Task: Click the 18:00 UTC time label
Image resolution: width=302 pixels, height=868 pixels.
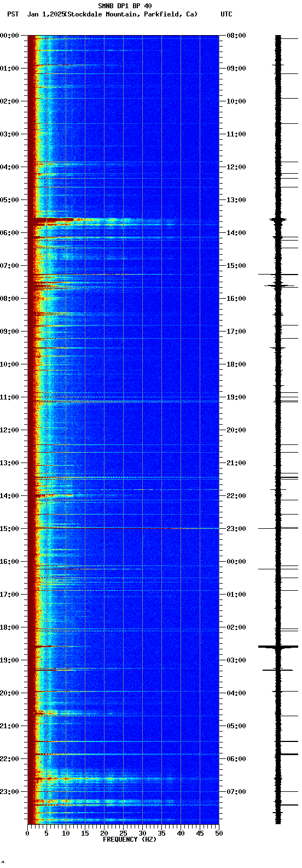Action: (x=236, y=364)
